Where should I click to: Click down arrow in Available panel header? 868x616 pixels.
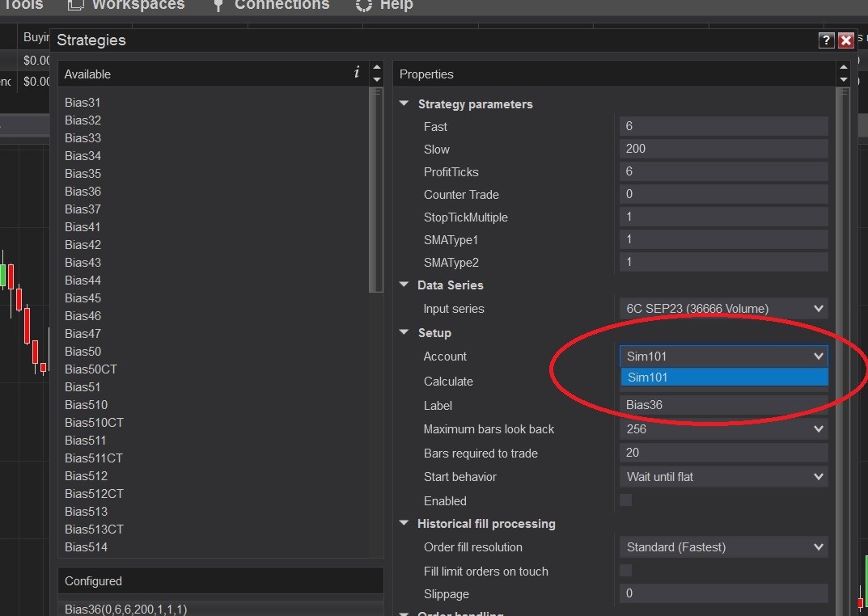(377, 79)
